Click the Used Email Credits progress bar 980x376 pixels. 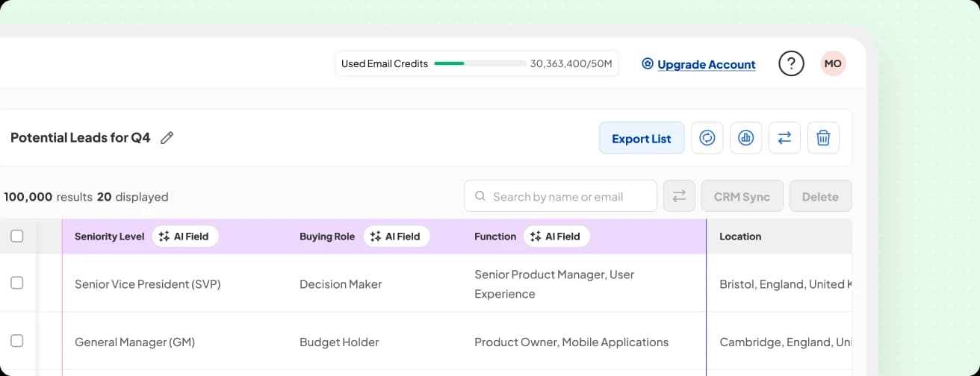[x=480, y=63]
